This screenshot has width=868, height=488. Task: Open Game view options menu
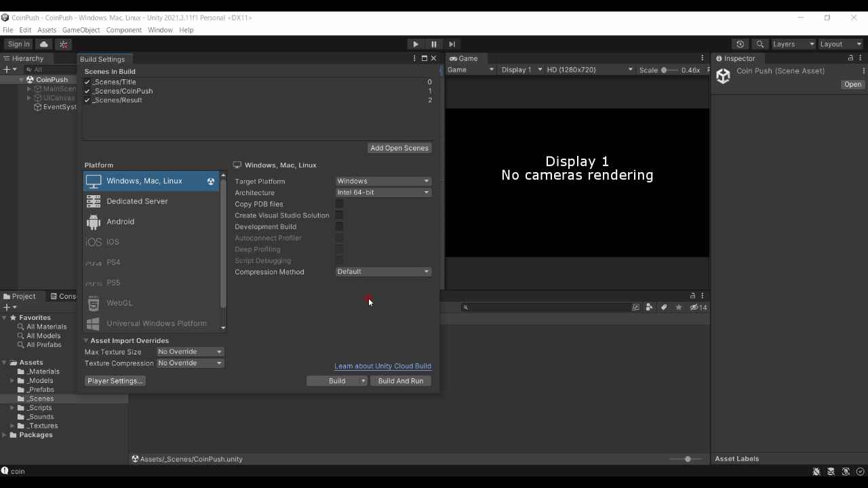point(703,58)
